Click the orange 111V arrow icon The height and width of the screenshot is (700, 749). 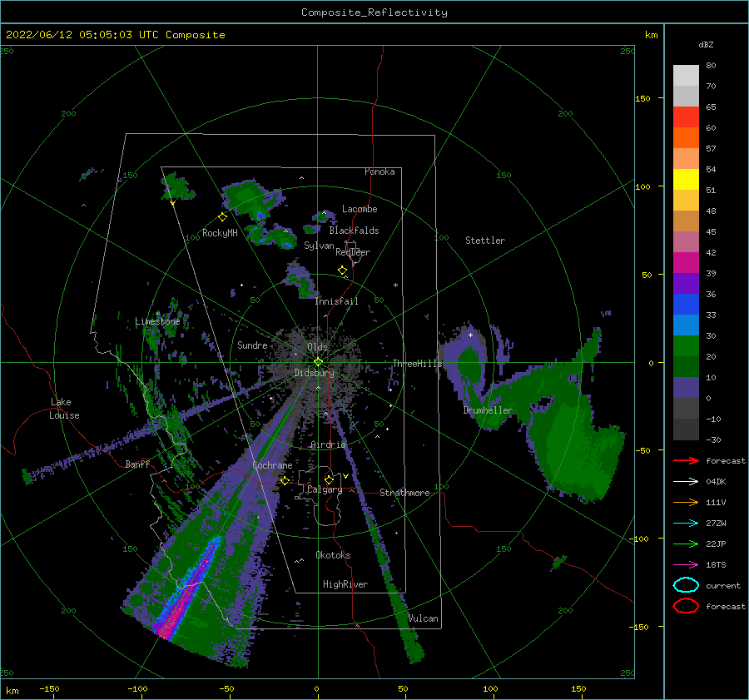(x=686, y=502)
